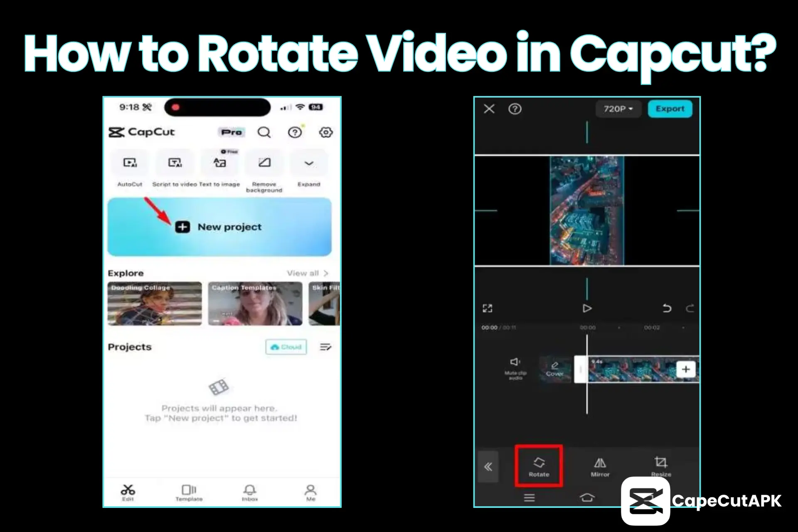Image resolution: width=798 pixels, height=532 pixels.
Task: Launch the AutoCut tool
Action: [130, 169]
